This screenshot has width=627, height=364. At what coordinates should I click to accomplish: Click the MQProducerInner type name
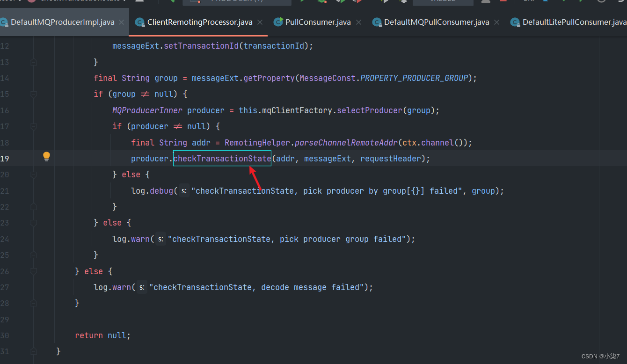(147, 110)
